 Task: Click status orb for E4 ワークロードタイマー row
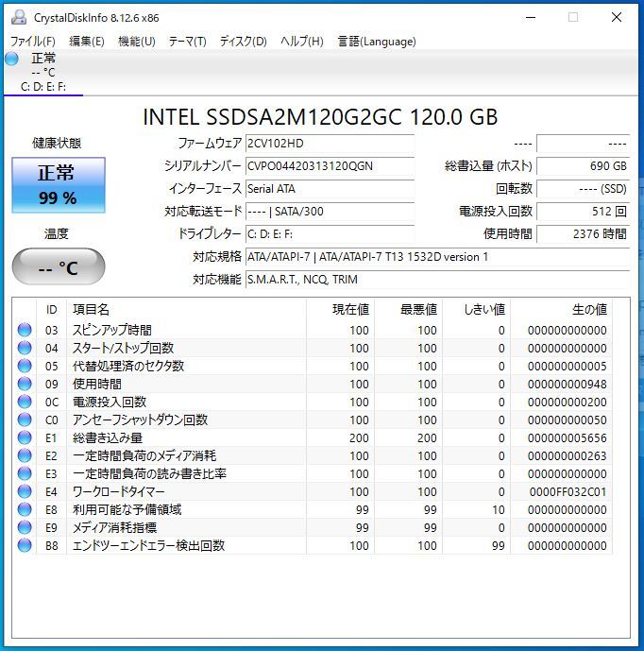point(25,491)
